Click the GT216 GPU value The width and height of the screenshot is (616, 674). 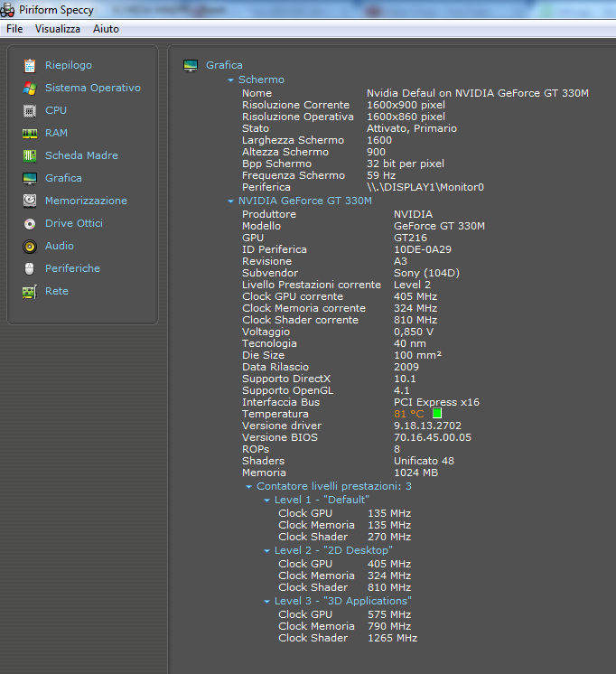click(x=411, y=239)
